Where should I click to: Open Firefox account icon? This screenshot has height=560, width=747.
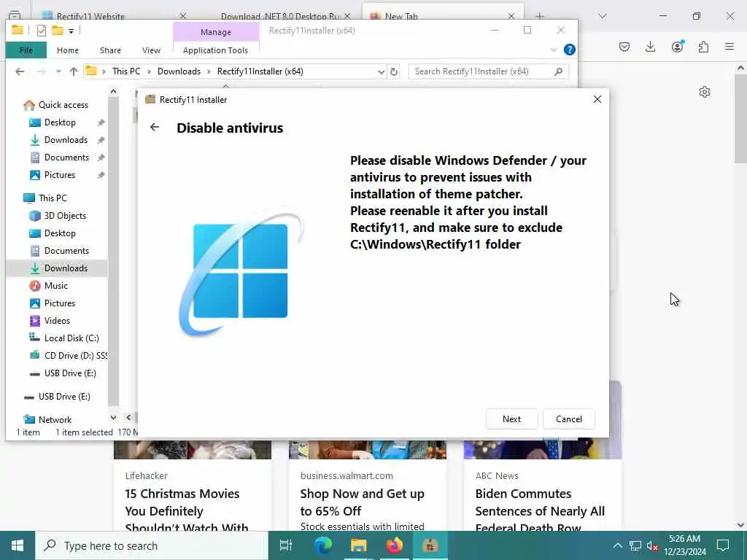coord(678,47)
